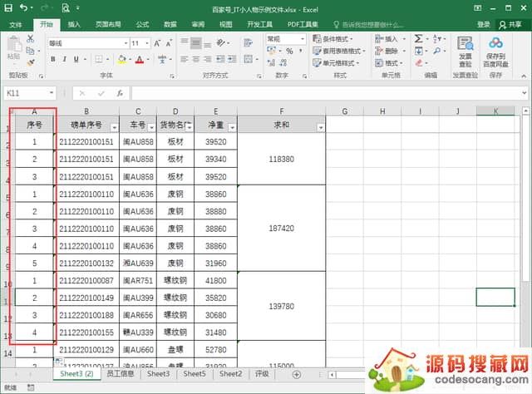Click the 登录 sign-in button
The width and height of the screenshot is (532, 394).
coord(484,25)
